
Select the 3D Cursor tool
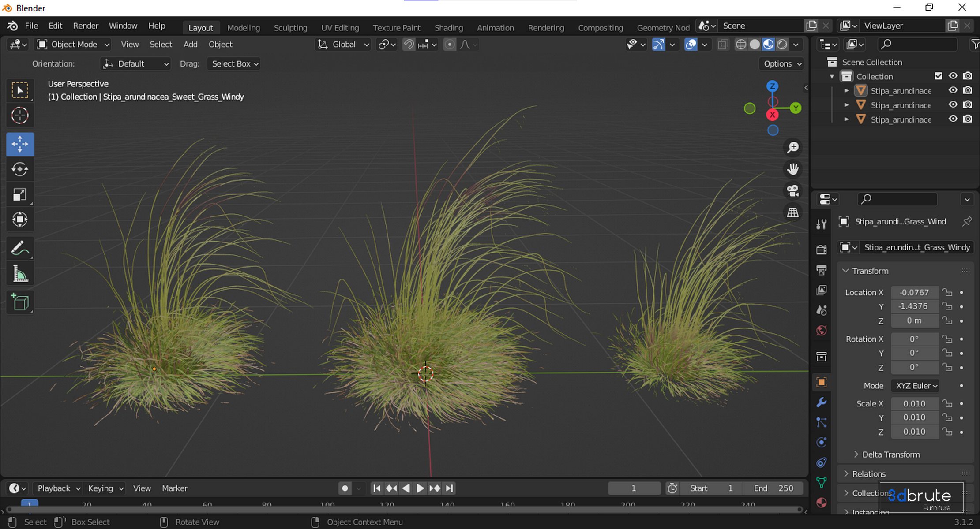pyautogui.click(x=20, y=115)
